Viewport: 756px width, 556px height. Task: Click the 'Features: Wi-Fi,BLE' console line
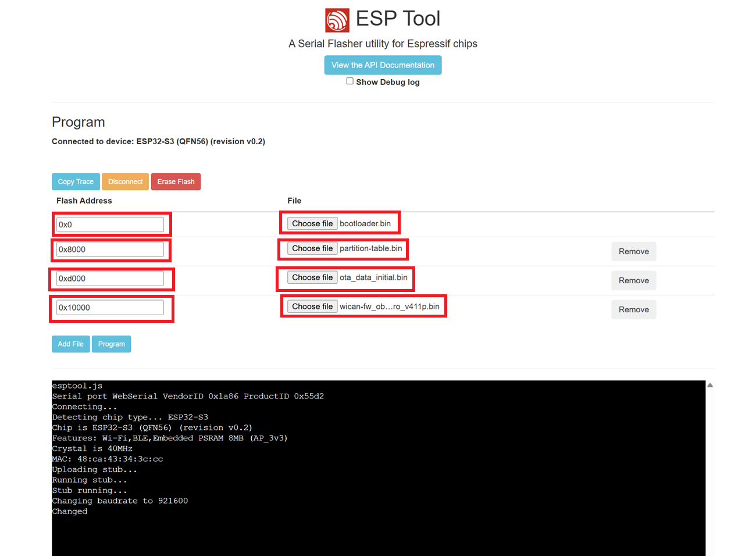[170, 438]
